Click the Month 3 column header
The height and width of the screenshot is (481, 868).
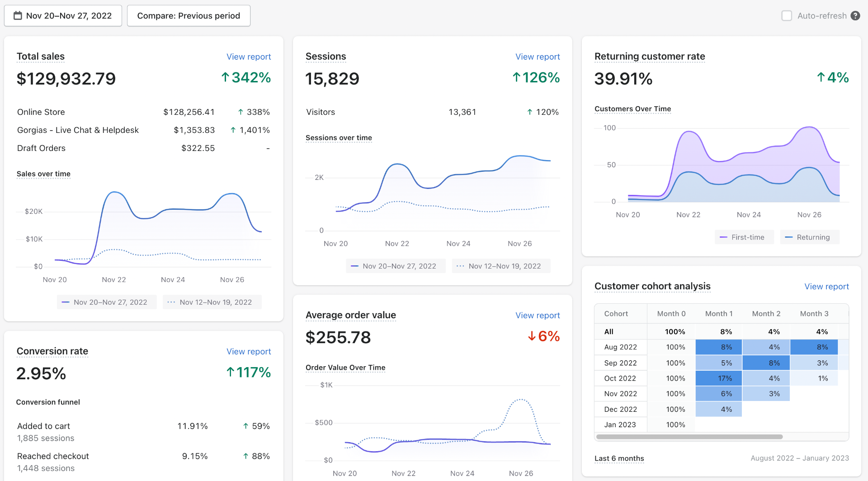click(814, 314)
